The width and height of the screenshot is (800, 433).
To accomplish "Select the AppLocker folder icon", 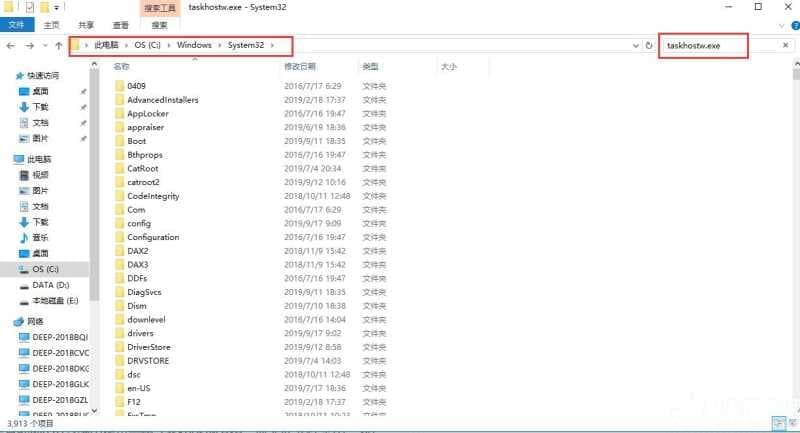I will click(119, 113).
